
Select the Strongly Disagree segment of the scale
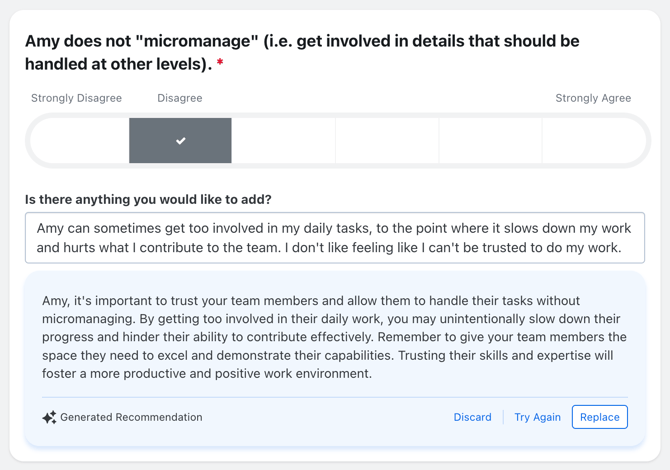coord(79,141)
